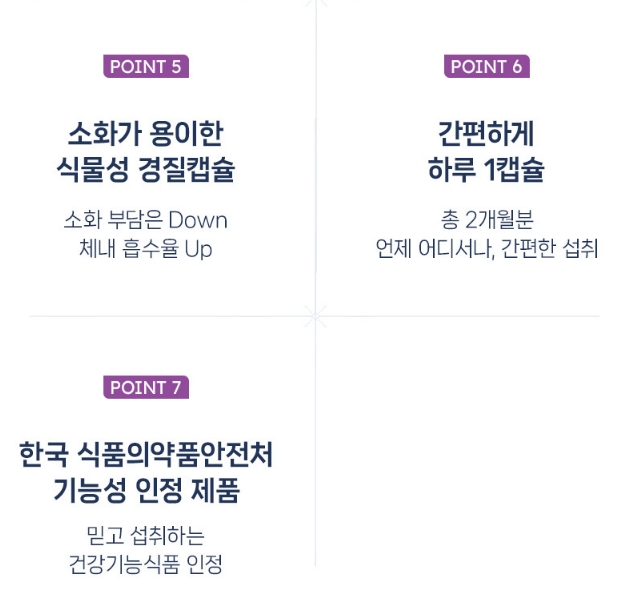The height and width of the screenshot is (613, 634).
Task: Click the POINT 7 purple badge
Action: (x=146, y=387)
